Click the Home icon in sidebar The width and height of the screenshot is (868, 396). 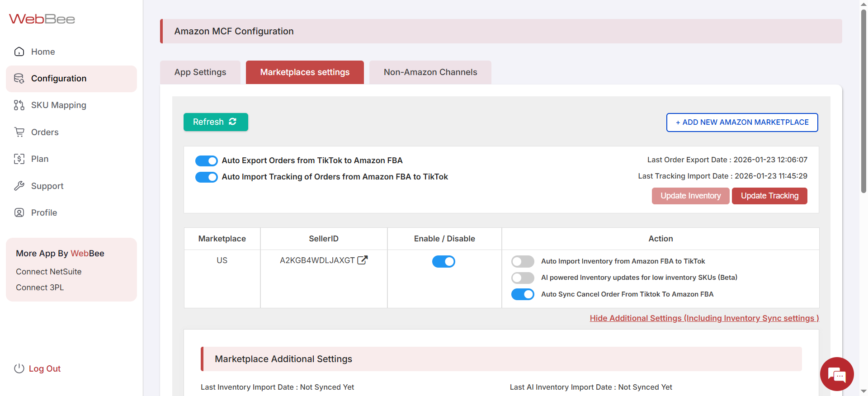click(x=19, y=52)
